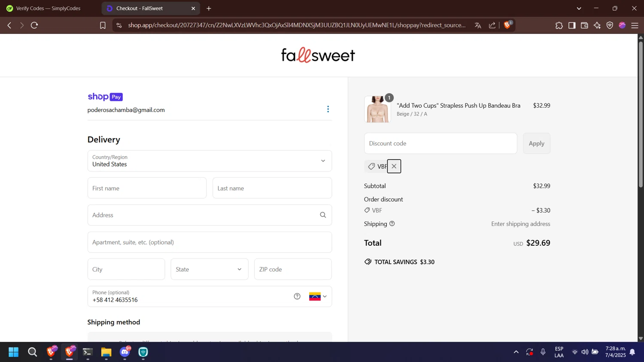The image size is (644, 362).
Task: Show hidden system tray icons
Action: 516,352
